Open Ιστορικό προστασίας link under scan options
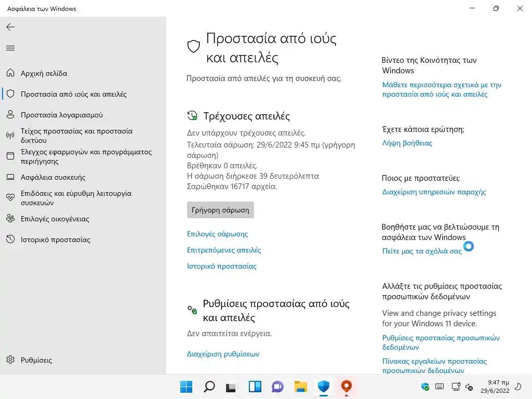This screenshot has width=532, height=399. coord(221,266)
